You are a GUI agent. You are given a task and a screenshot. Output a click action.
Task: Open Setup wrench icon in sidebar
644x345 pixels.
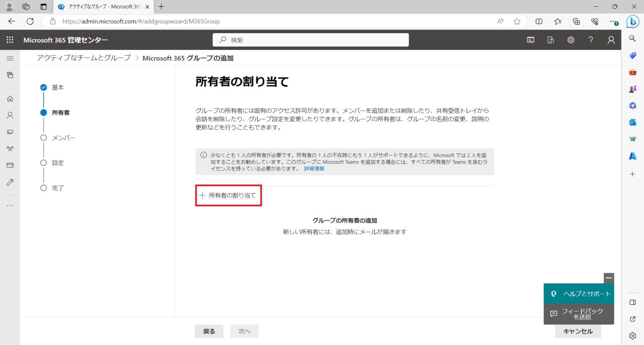10,182
